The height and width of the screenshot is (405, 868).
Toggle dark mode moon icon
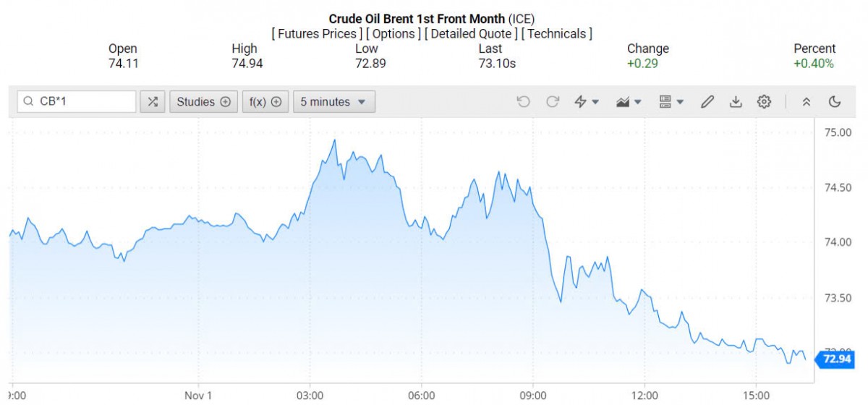[835, 102]
